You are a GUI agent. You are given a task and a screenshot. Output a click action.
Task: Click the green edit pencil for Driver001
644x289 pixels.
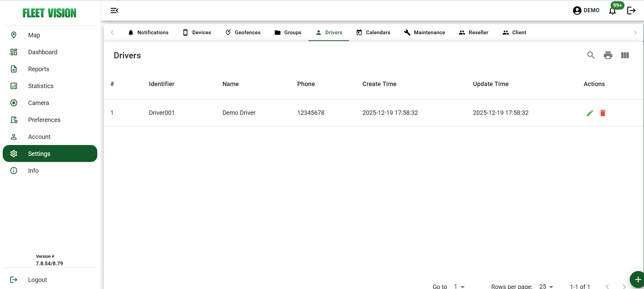(590, 113)
